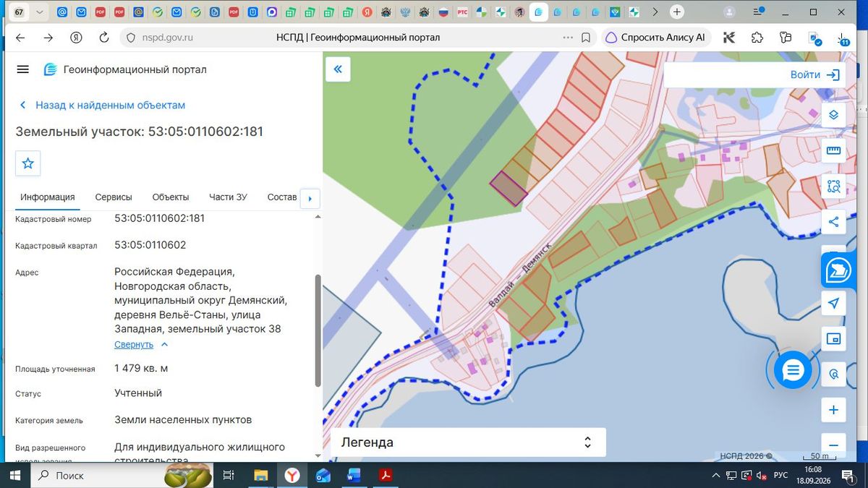Open the round chat support button
This screenshot has width=868, height=488.
pyautogui.click(x=793, y=370)
